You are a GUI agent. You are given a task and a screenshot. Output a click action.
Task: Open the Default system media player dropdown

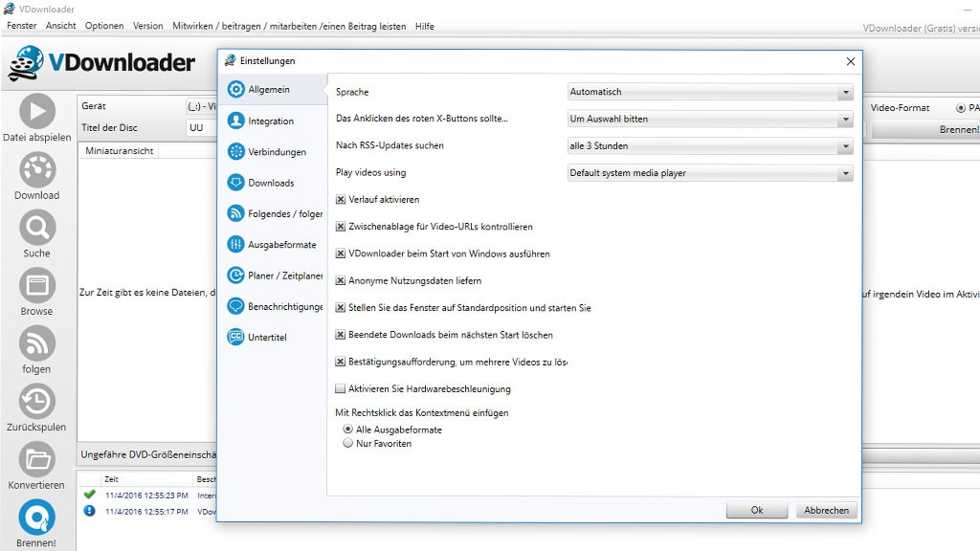pyautogui.click(x=710, y=173)
